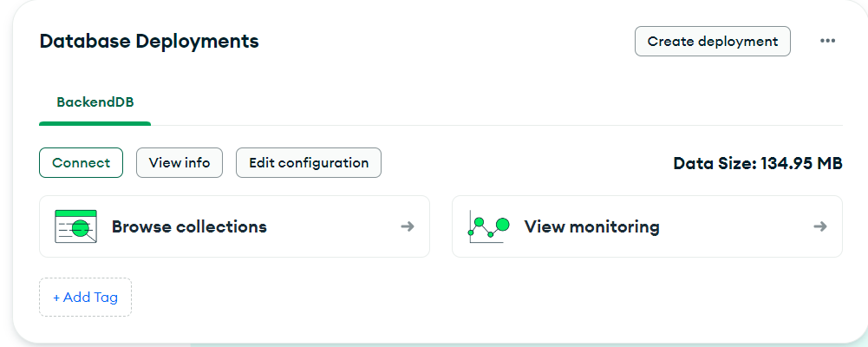Click the green underline beneath BackendDB tab
The image size is (868, 347).
click(x=95, y=123)
